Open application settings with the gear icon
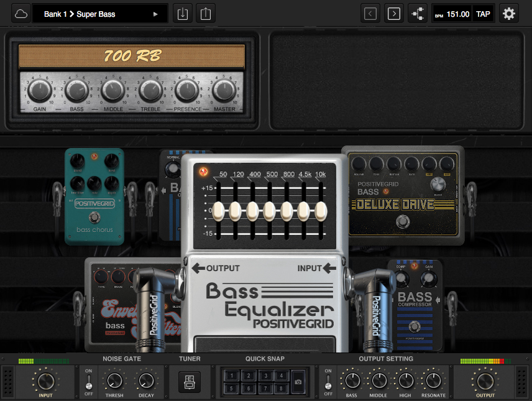 point(509,13)
